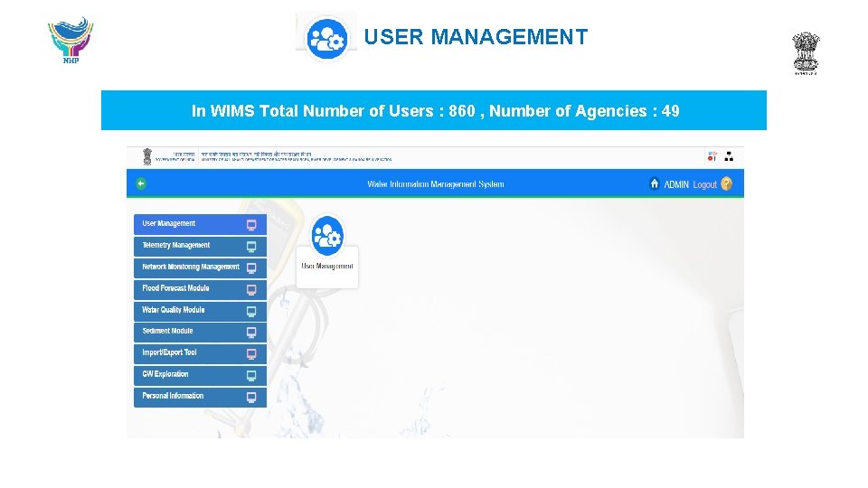Open Telemetry Management menu entry
Viewport: 868px width, 488px height.
[200, 246]
